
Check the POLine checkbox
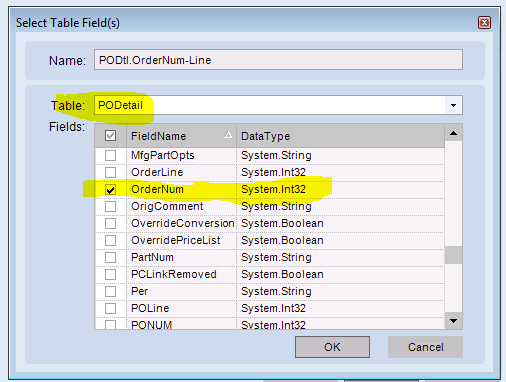(x=110, y=308)
